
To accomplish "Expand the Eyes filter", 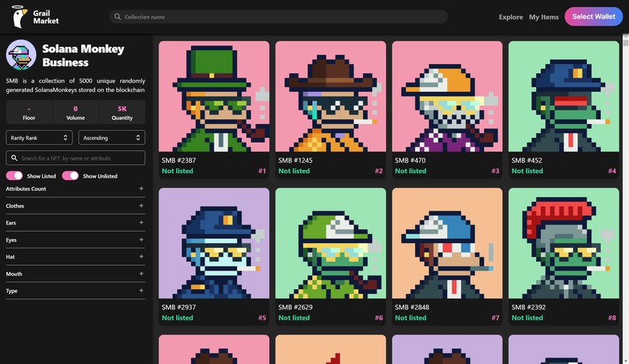I will [76, 240].
